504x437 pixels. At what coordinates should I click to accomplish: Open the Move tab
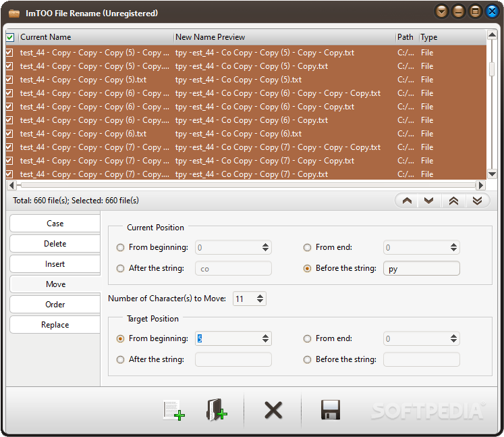tap(55, 284)
